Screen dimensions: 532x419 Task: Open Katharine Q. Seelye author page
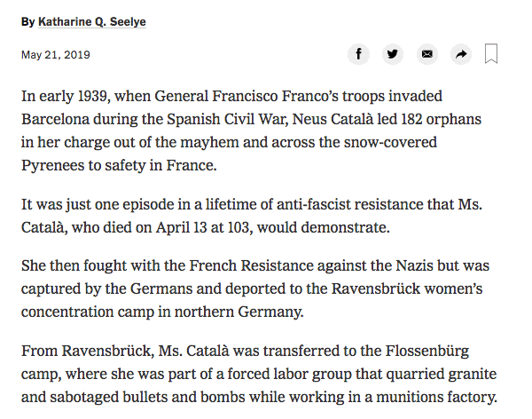(92, 21)
